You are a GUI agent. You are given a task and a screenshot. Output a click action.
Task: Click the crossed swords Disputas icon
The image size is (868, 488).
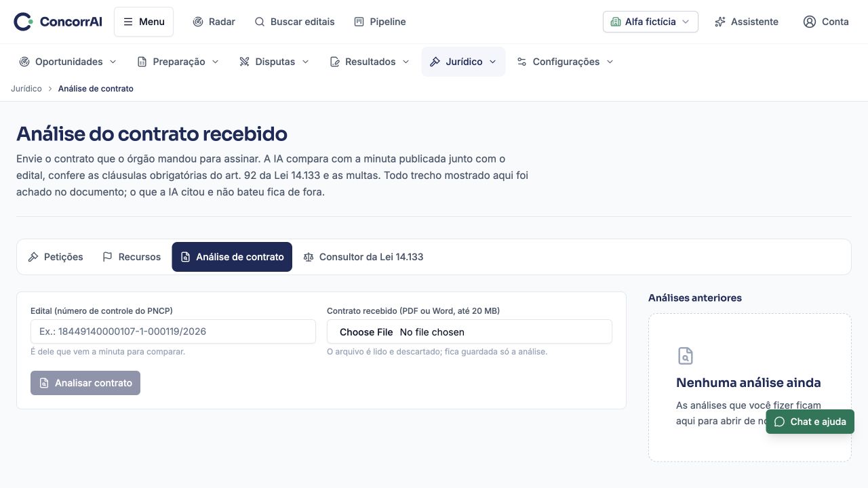(245, 62)
